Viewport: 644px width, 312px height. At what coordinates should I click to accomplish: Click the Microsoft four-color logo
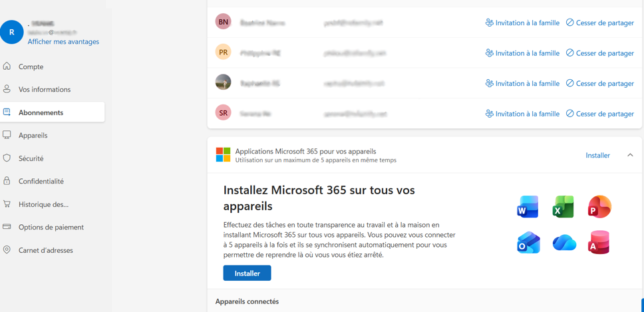coord(223,155)
